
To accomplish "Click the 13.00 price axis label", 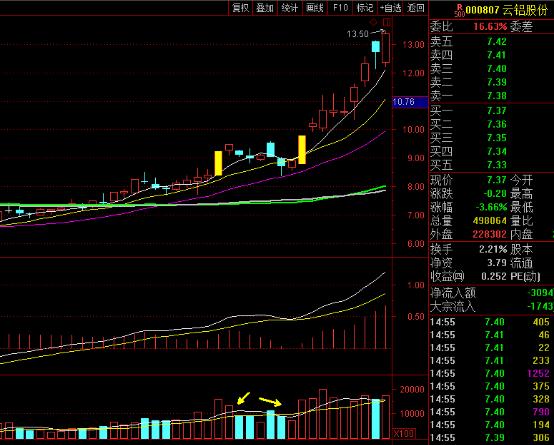I will [413, 45].
